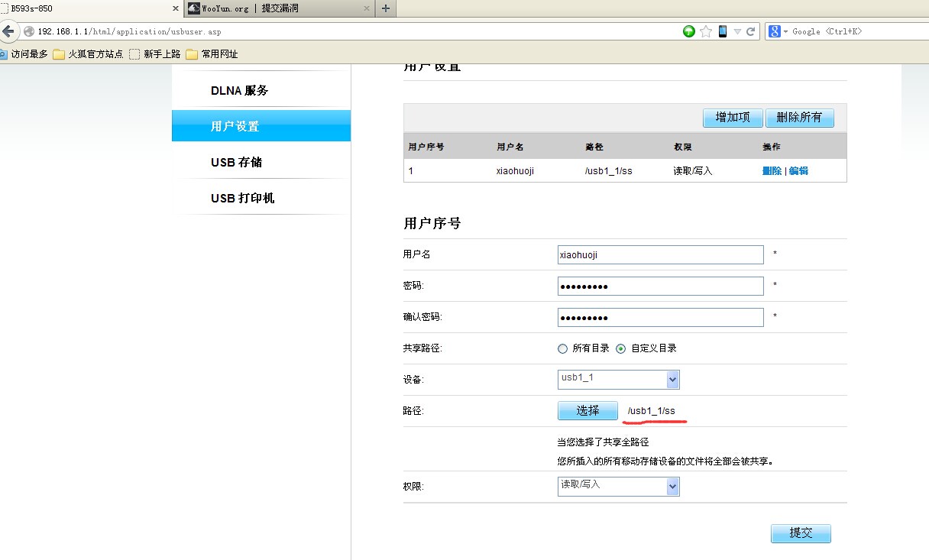Image resolution: width=929 pixels, height=560 pixels.
Task: Open the 访问最多 bookmark folder
Action: pyautogui.click(x=24, y=54)
